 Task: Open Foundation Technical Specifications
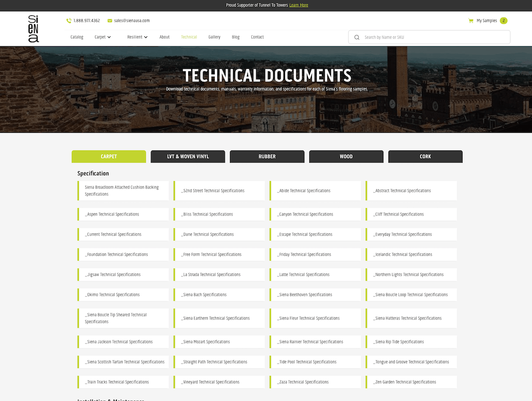(123, 254)
